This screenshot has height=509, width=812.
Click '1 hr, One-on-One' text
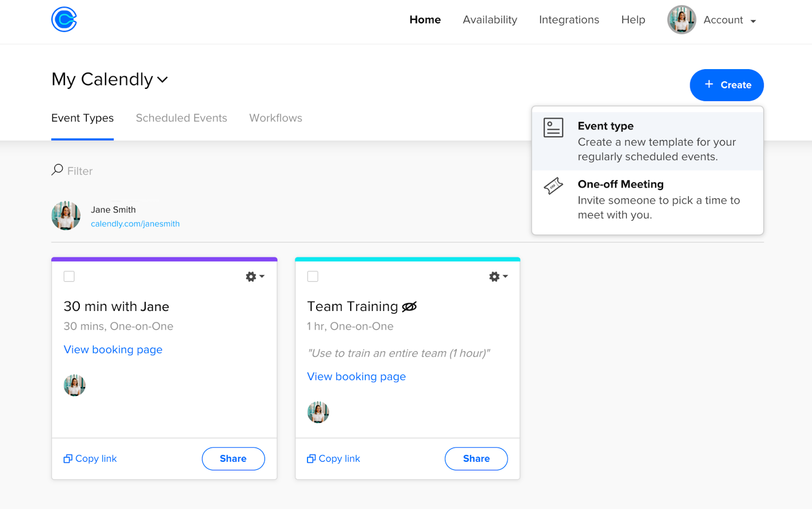pyautogui.click(x=350, y=326)
